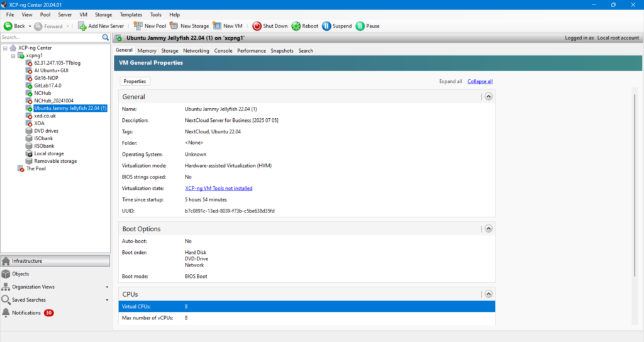Open the Objects navigation view
The height and width of the screenshot is (342, 644).
55,274
